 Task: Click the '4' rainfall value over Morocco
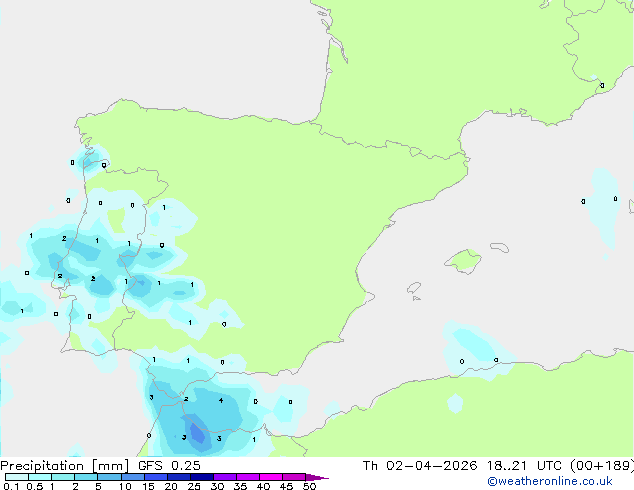(x=221, y=400)
